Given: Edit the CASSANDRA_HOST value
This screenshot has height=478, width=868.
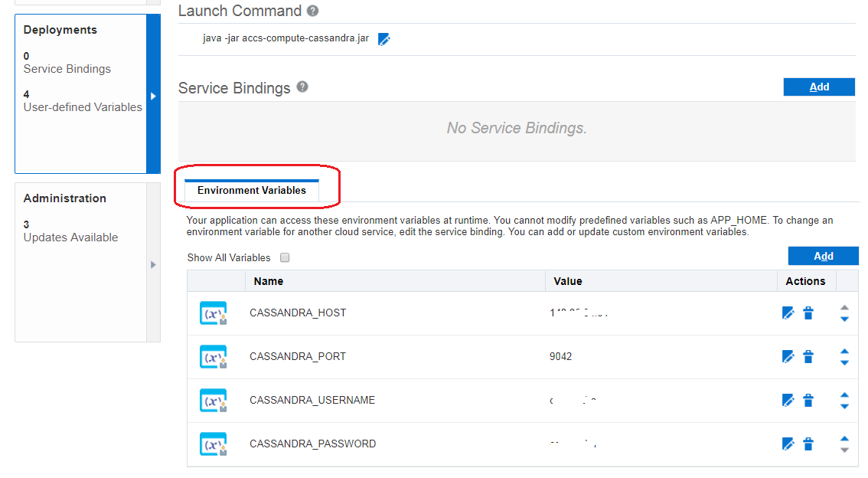Looking at the screenshot, I should [x=788, y=313].
